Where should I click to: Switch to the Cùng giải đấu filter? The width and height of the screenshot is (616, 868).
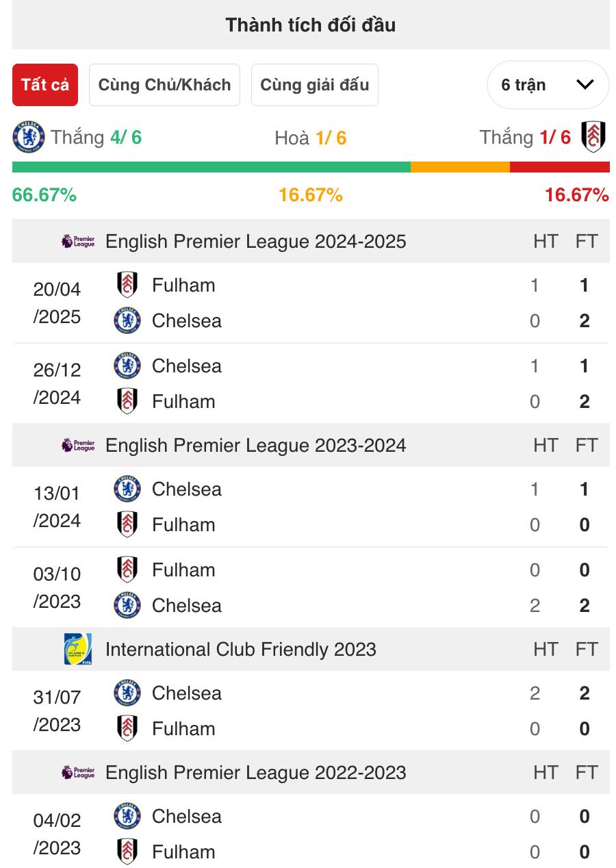[315, 85]
